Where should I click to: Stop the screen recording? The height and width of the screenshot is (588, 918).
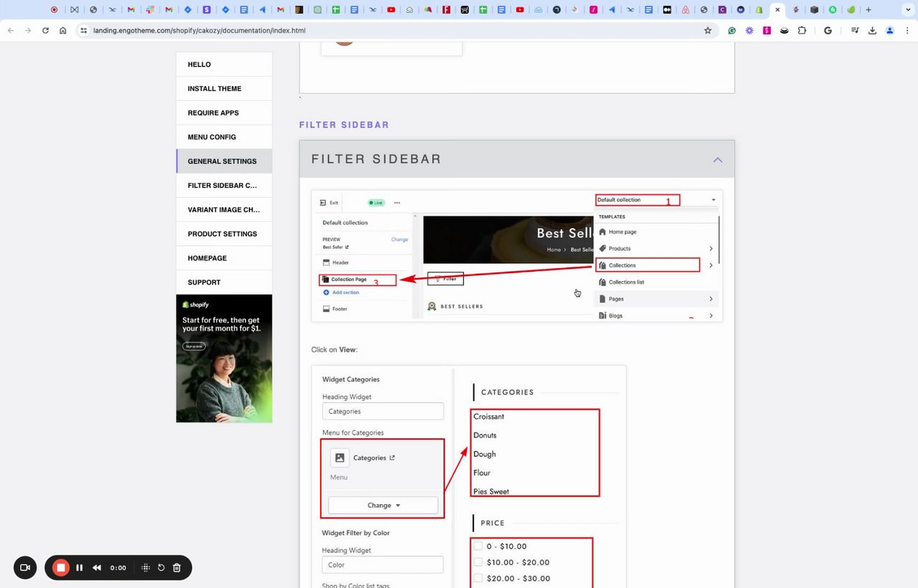pos(61,567)
